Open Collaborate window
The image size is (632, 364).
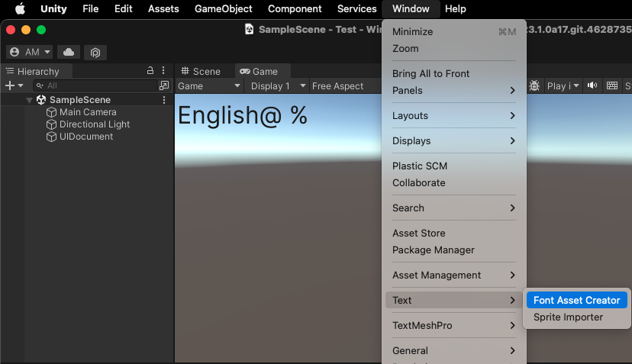[454, 182]
